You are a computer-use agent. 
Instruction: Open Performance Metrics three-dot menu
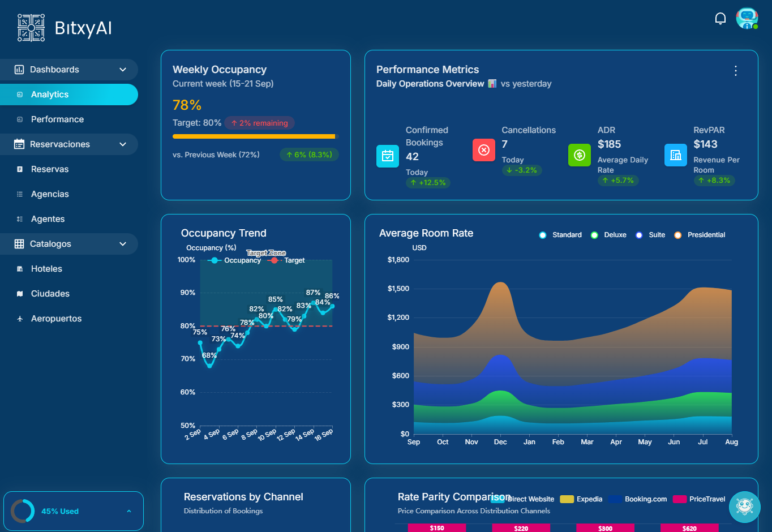[x=735, y=71]
